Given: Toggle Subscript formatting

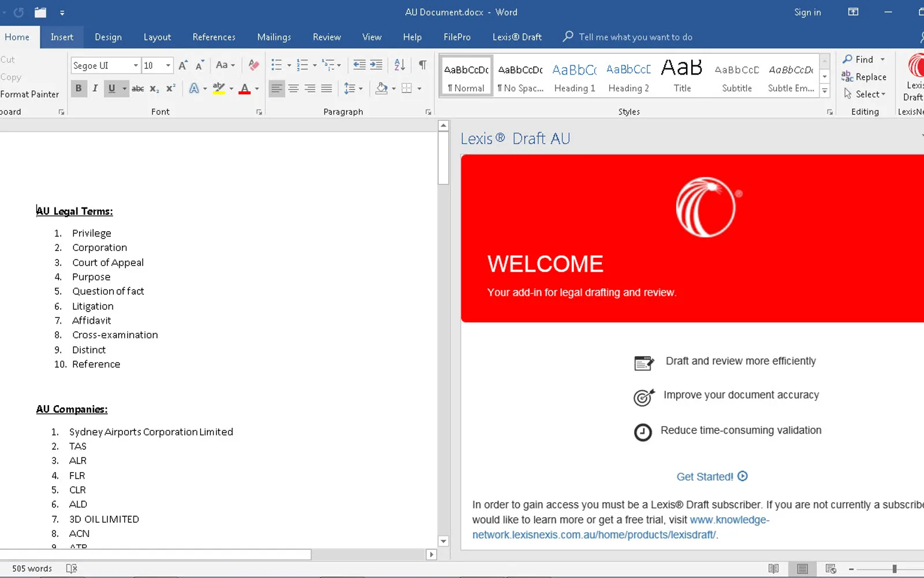Looking at the screenshot, I should 154,88.
